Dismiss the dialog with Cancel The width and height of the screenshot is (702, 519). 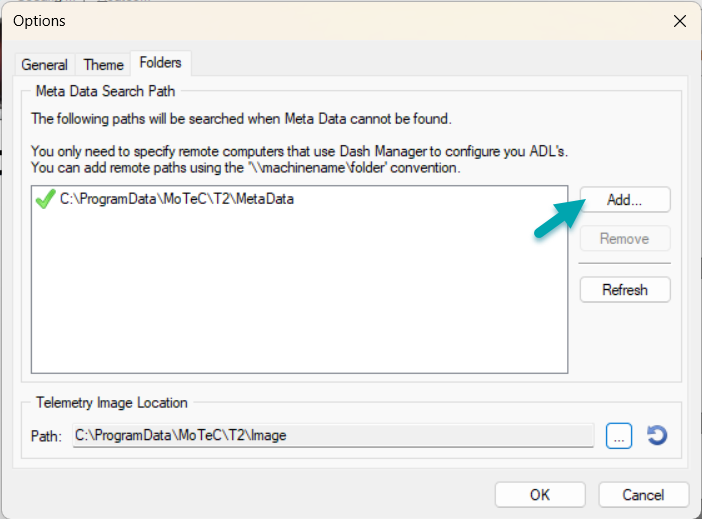(643, 495)
